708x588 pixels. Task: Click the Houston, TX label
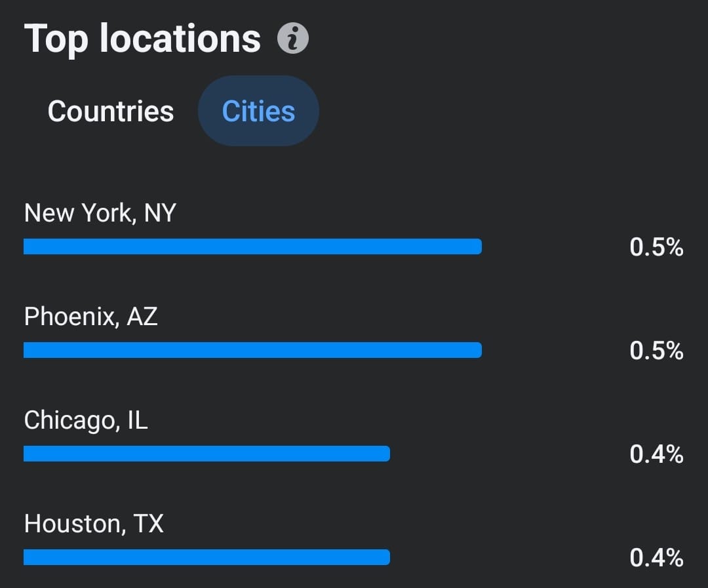(x=94, y=524)
